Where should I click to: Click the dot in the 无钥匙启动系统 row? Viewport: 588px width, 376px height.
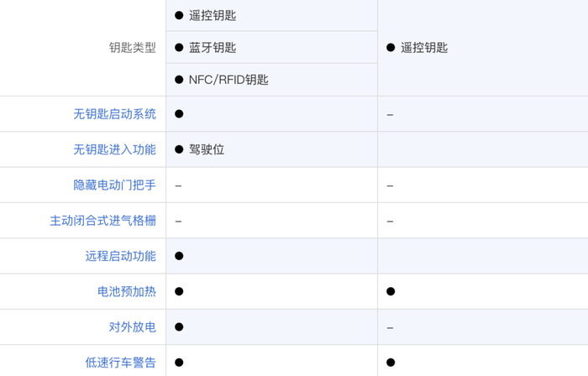pos(179,114)
